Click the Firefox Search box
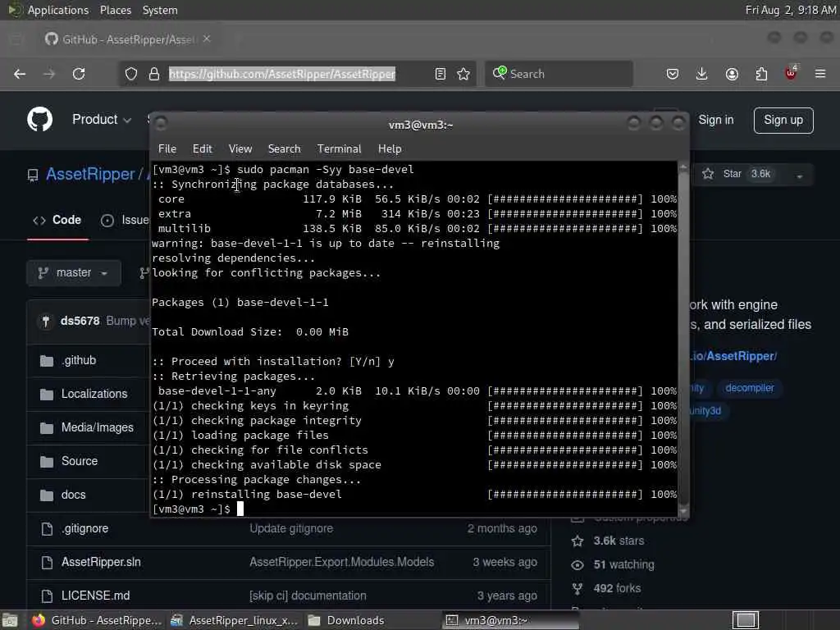 pos(559,74)
